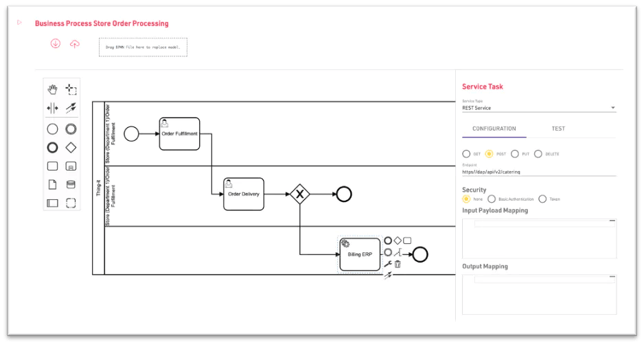Choose None security option
This screenshot has height=345, width=644.
click(x=466, y=199)
